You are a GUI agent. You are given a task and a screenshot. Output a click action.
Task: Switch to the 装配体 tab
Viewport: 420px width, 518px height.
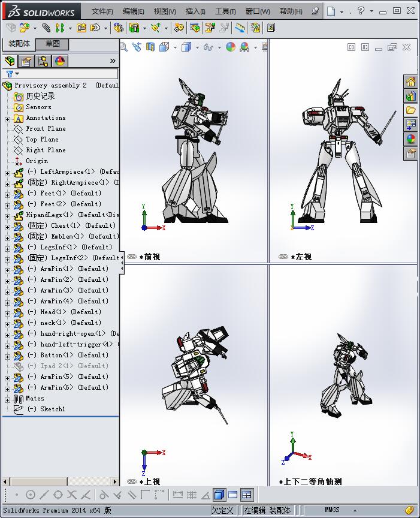pyautogui.click(x=19, y=44)
